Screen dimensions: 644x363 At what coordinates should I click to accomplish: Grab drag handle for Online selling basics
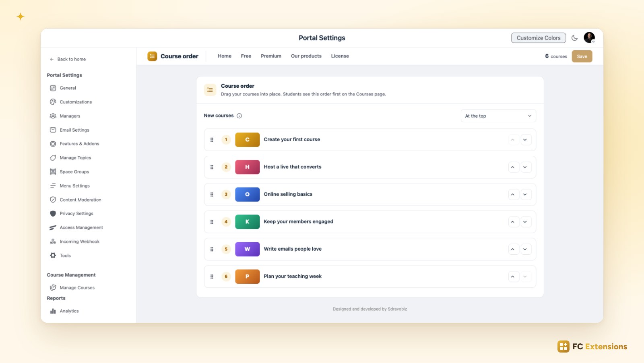[212, 194]
